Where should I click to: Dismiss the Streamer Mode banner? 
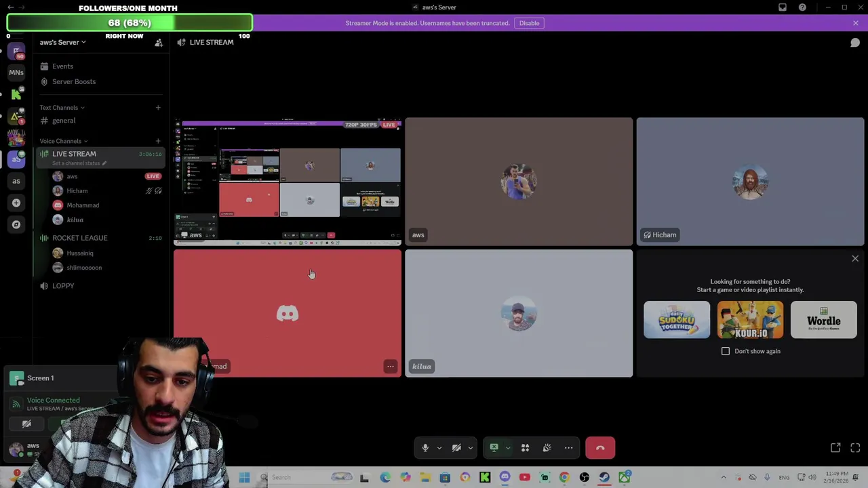856,23
